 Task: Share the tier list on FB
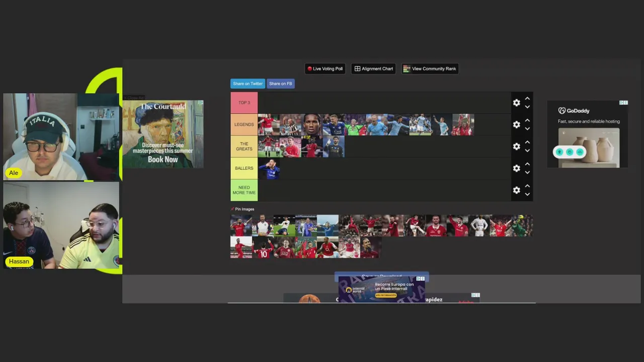coord(280,83)
